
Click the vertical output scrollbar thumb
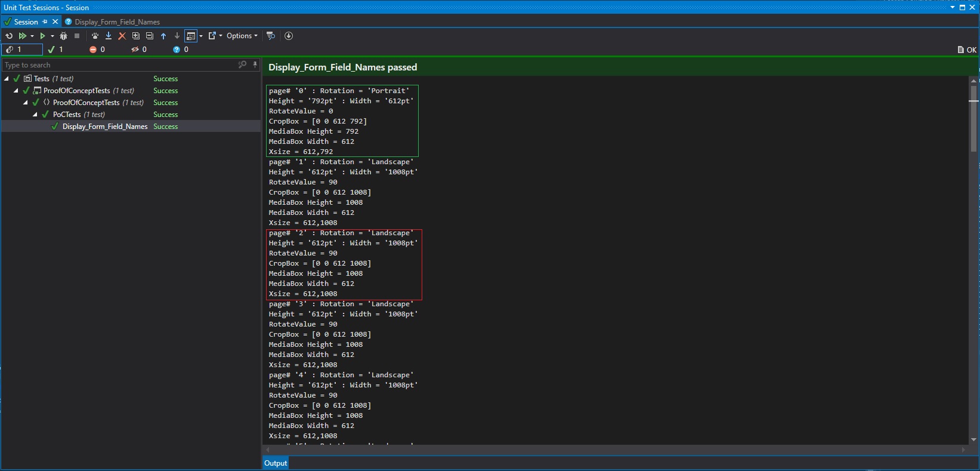973,118
